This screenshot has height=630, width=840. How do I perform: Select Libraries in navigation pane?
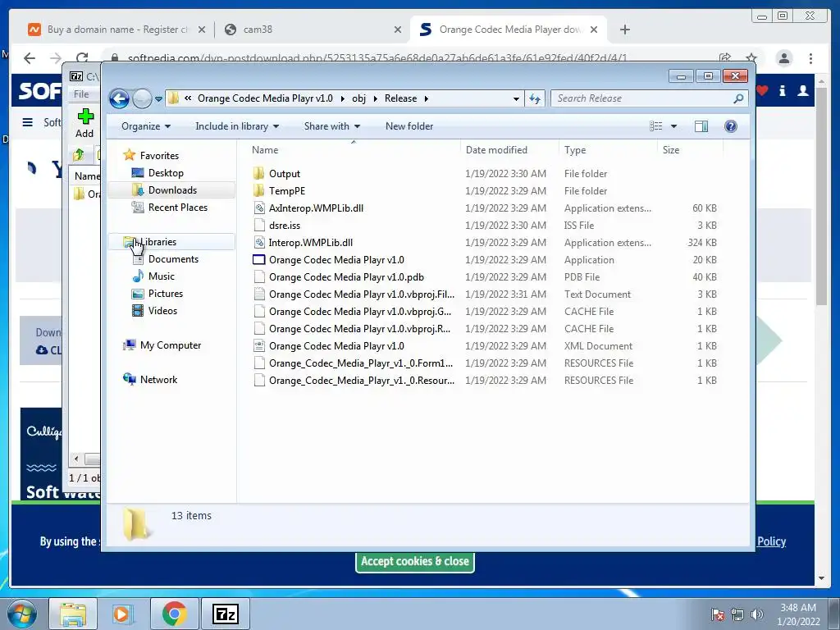coord(158,242)
